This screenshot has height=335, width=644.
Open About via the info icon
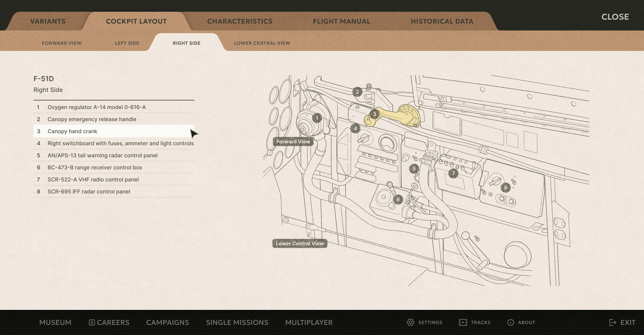pos(510,322)
